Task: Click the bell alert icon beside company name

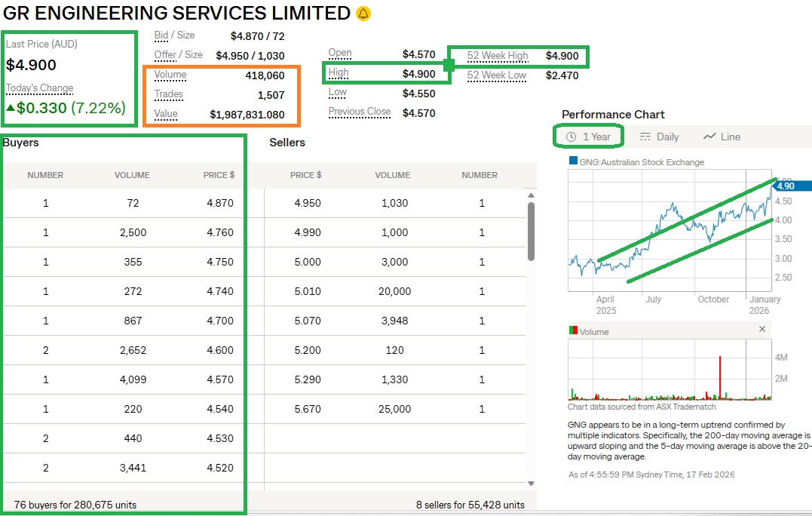Action: tap(363, 14)
